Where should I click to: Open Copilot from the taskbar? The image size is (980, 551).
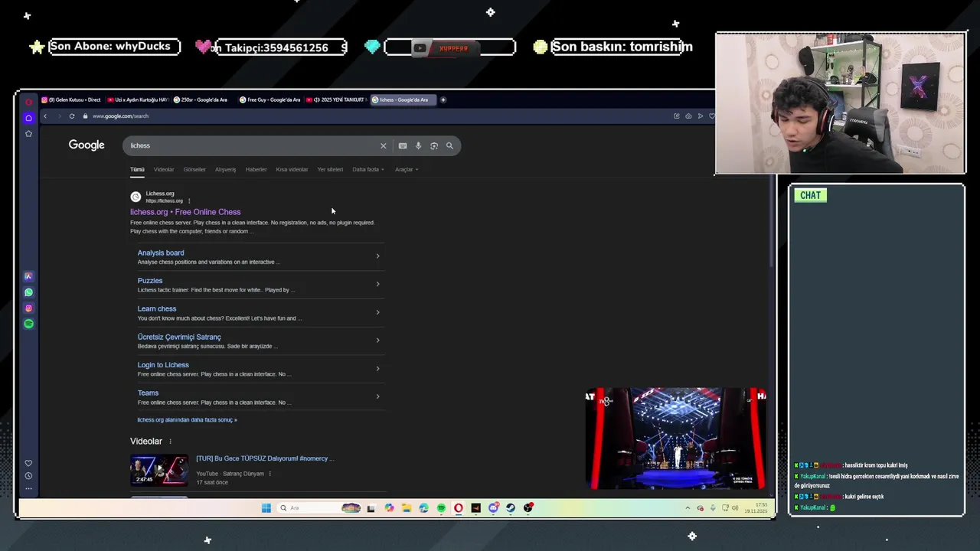click(389, 508)
